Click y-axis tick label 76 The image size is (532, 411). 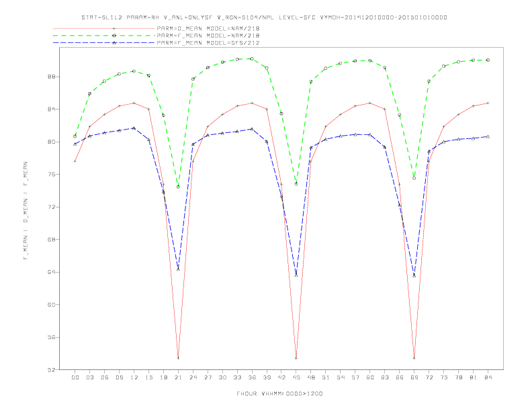click(52, 175)
